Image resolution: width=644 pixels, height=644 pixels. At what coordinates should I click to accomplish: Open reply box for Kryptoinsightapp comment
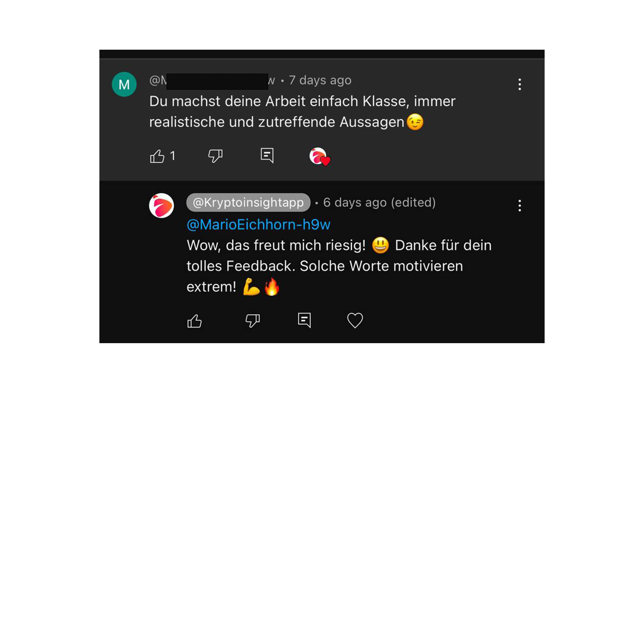305,320
